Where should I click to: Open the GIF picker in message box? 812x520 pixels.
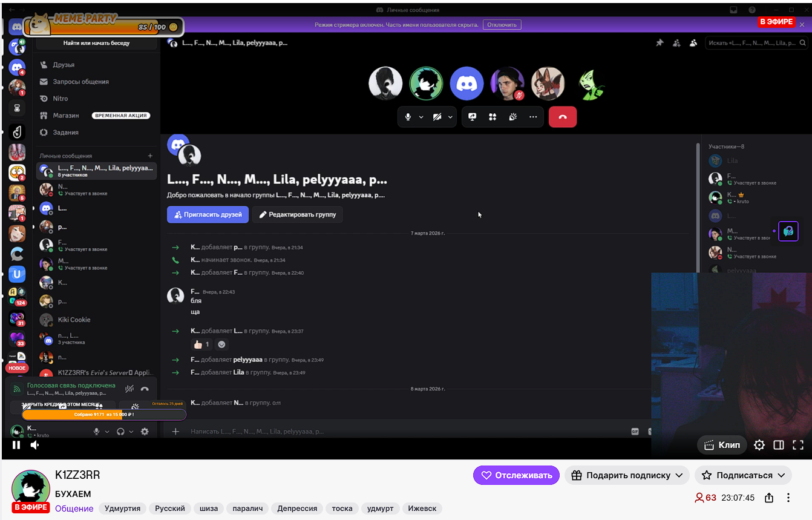[x=635, y=432]
